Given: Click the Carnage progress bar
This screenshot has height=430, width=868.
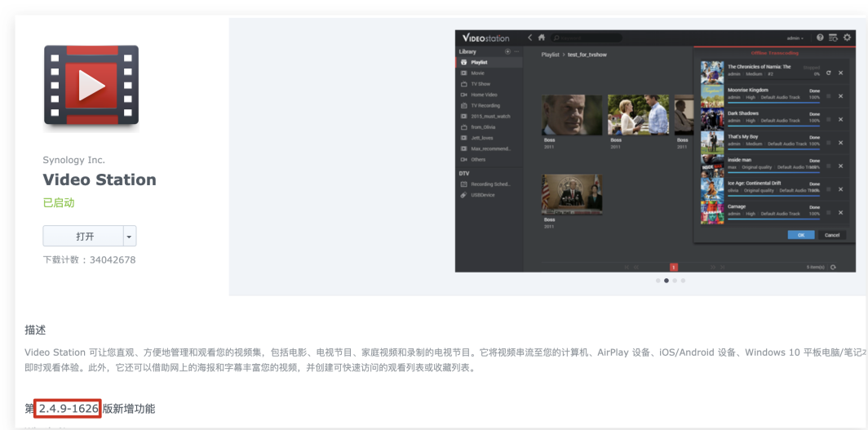Looking at the screenshot, I should tap(773, 219).
